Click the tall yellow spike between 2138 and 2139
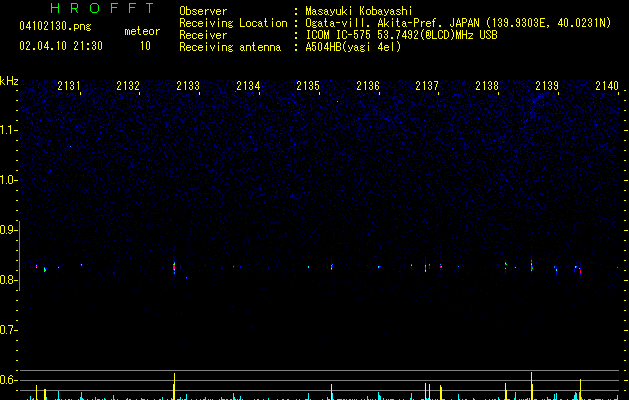 pos(532,386)
